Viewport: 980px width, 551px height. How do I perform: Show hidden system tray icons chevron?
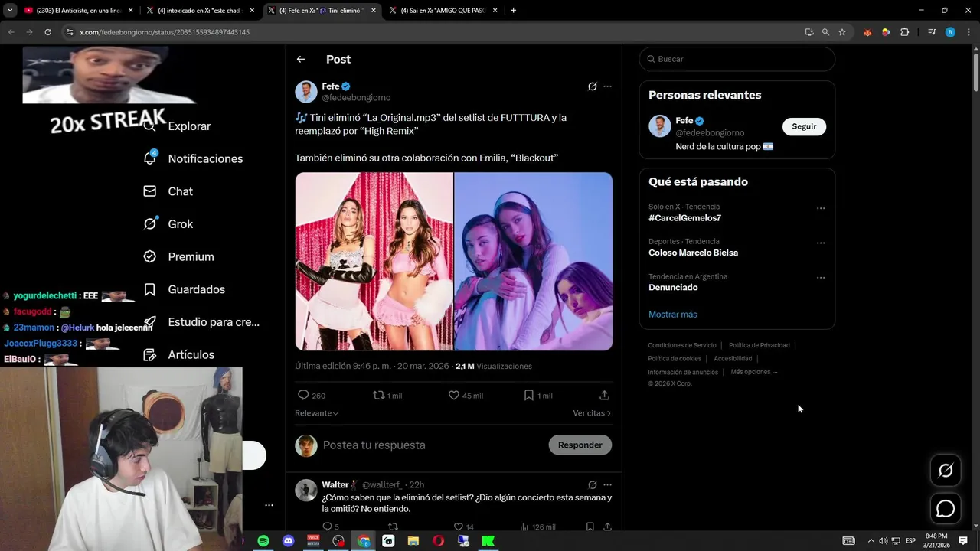(x=871, y=541)
